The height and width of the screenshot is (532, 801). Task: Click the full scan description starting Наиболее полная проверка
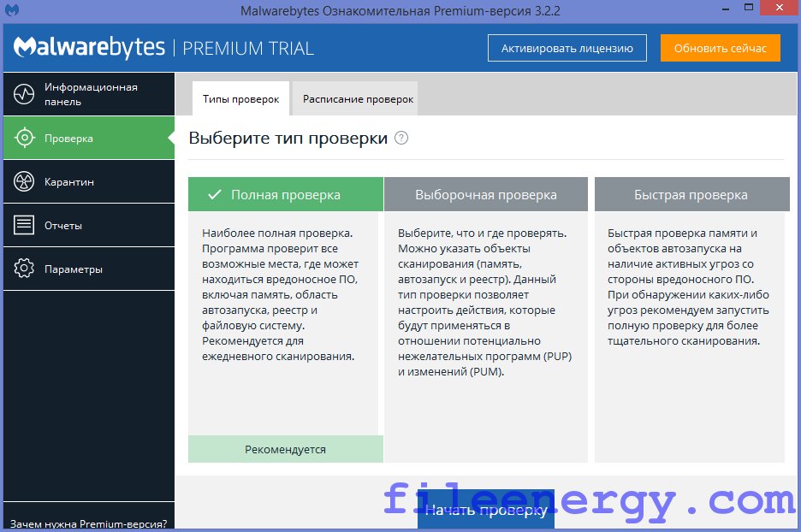[280, 294]
